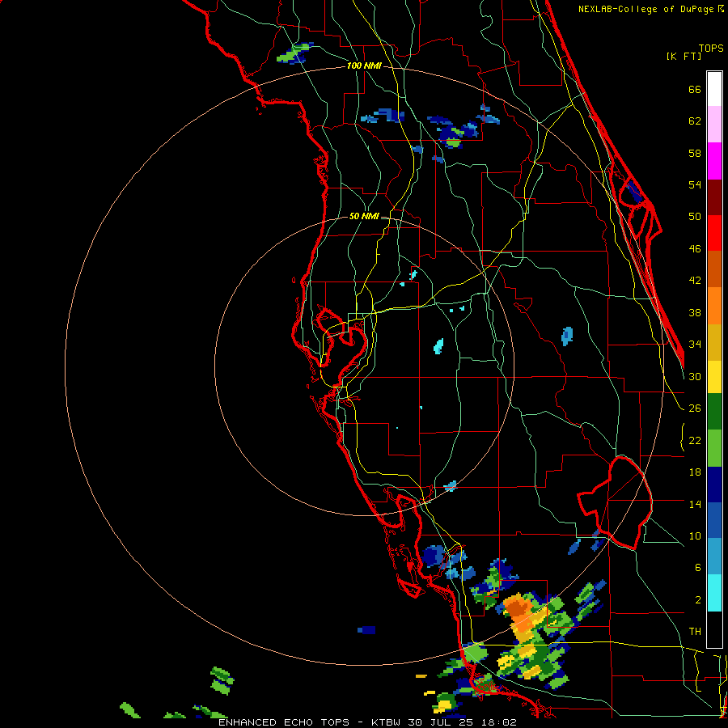Choose the dark green legend segment
This screenshot has height=728, width=728.
714,412
